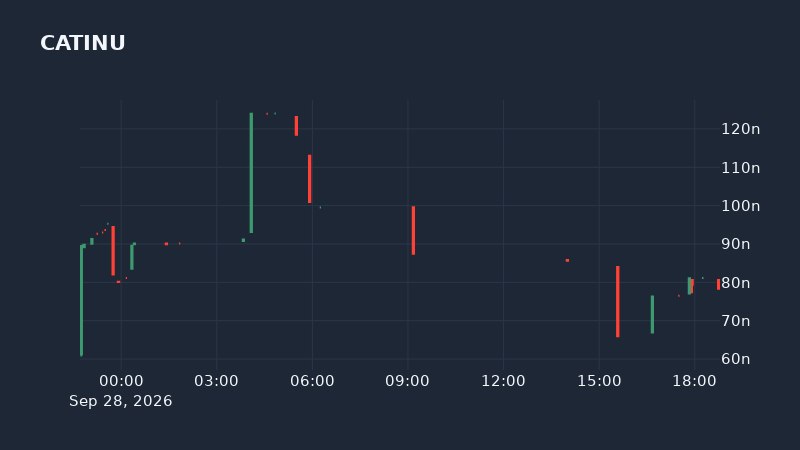Select the green candle near 16:40
Screen dimensions: 800x450
(x=652, y=314)
